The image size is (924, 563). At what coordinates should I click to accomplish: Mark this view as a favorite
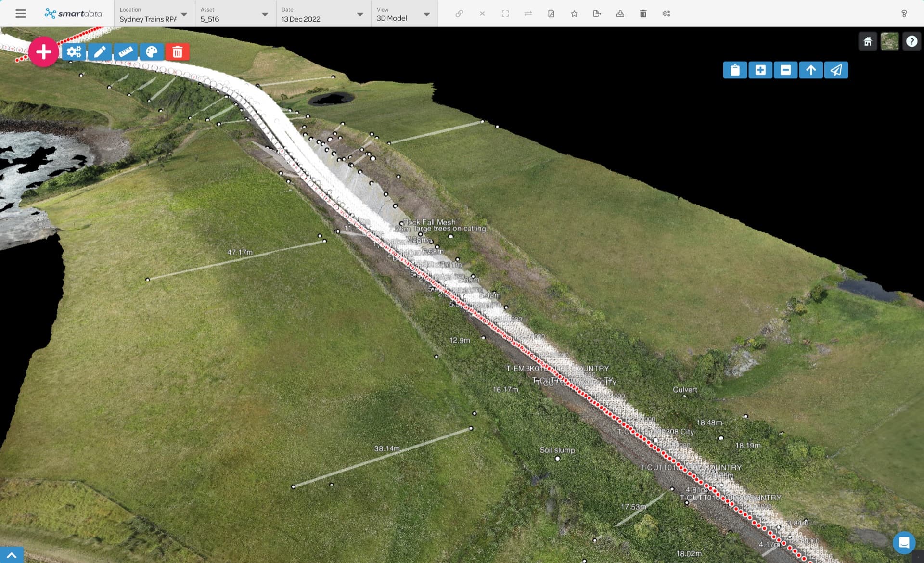574,13
